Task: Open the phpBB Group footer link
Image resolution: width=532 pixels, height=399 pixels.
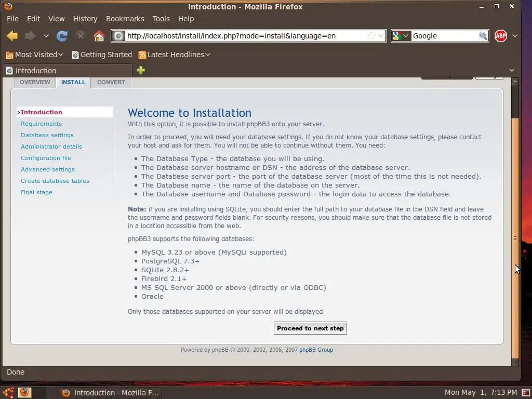Action: 316,350
